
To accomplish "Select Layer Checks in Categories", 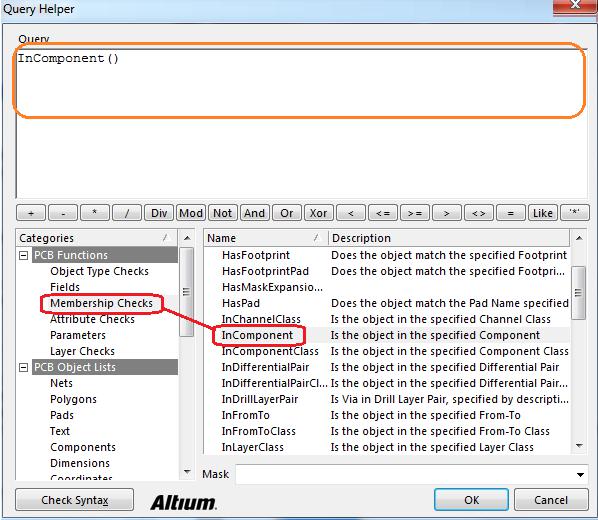I will click(x=82, y=351).
